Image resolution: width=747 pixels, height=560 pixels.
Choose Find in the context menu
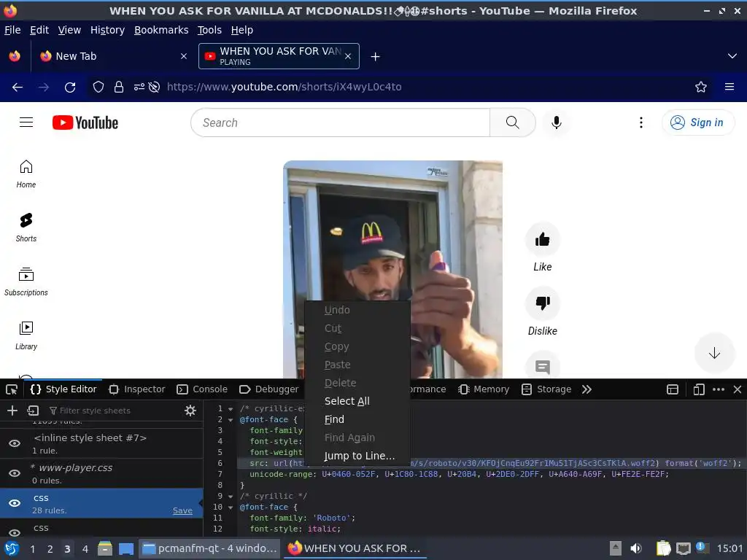pyautogui.click(x=357, y=419)
